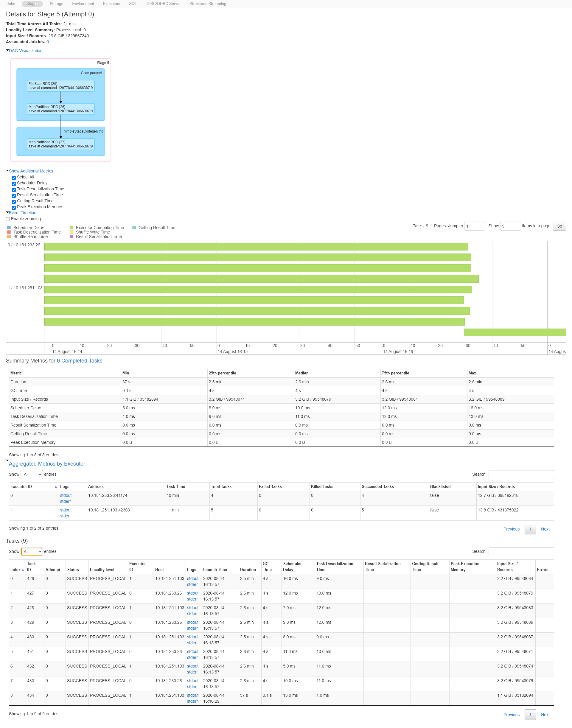The width and height of the screenshot is (572, 728).
Task: Open stdout log for task 434
Action: 192,695
